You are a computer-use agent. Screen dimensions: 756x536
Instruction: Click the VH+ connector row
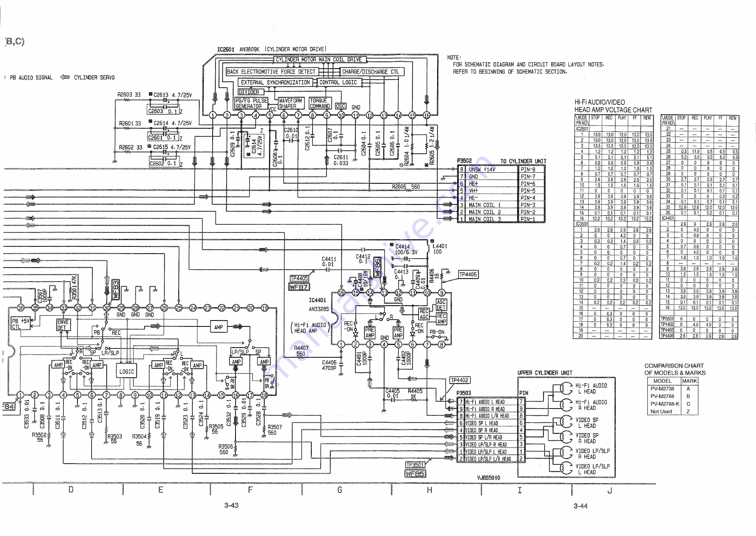click(501, 191)
